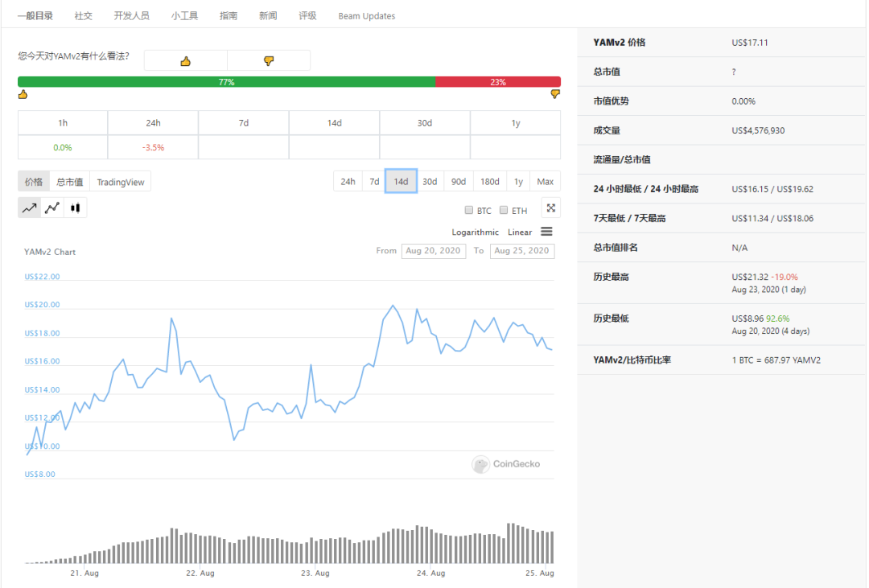Select the Max chart range button
Screen dimensions: 869x588
(x=546, y=181)
